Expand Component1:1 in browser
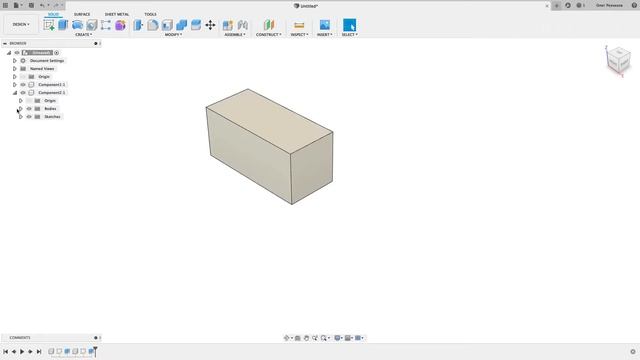640x360 pixels. (15, 84)
